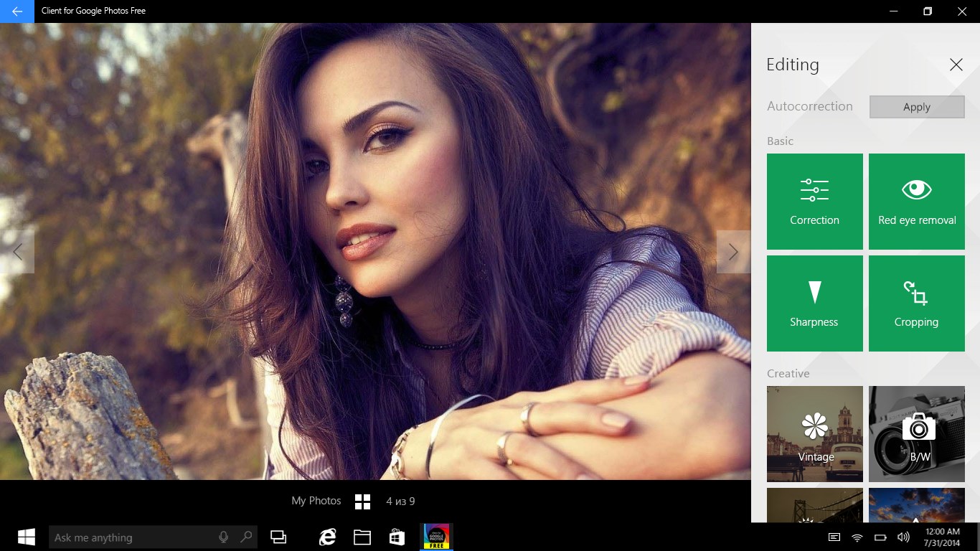
Task: Open File Explorer from the taskbar
Action: [x=362, y=537]
